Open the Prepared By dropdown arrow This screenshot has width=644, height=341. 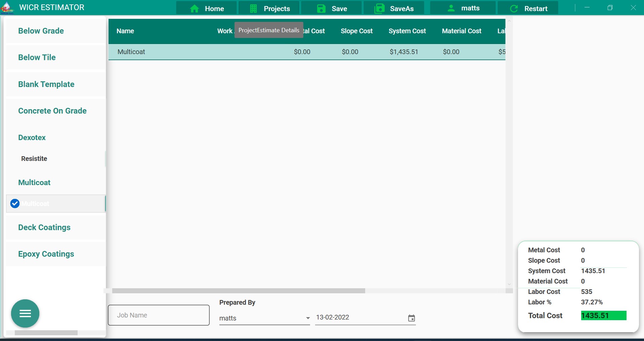tap(308, 318)
